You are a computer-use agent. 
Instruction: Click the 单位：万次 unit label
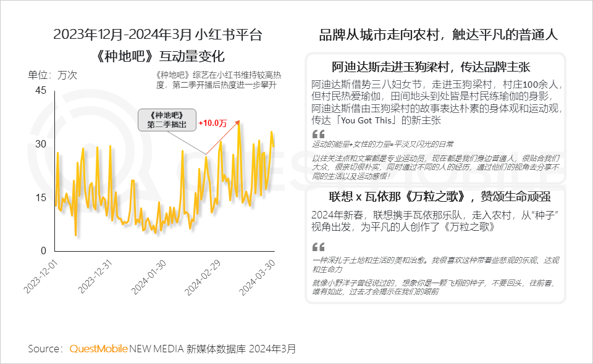pyautogui.click(x=53, y=75)
